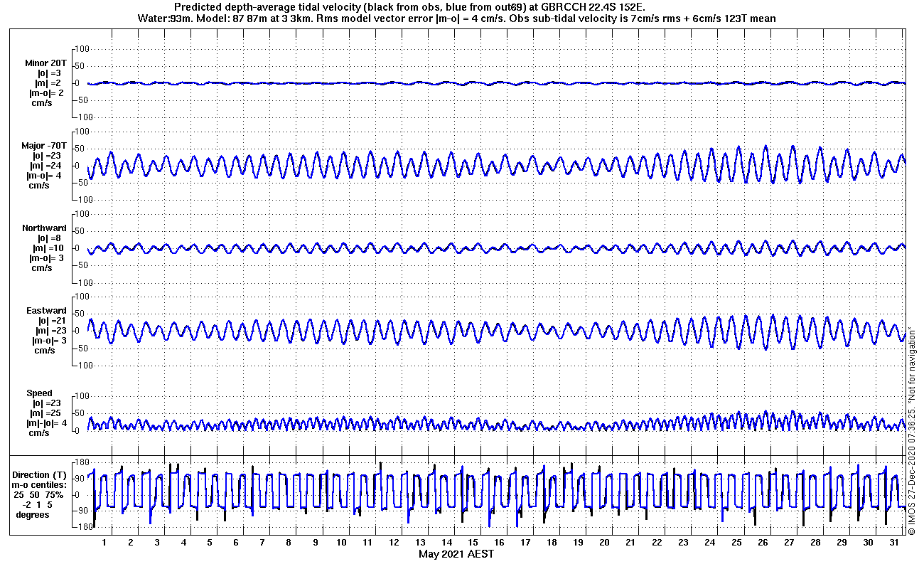Click '|o| =8' value under Northward
The width and height of the screenshot is (924, 569).
(x=48, y=238)
